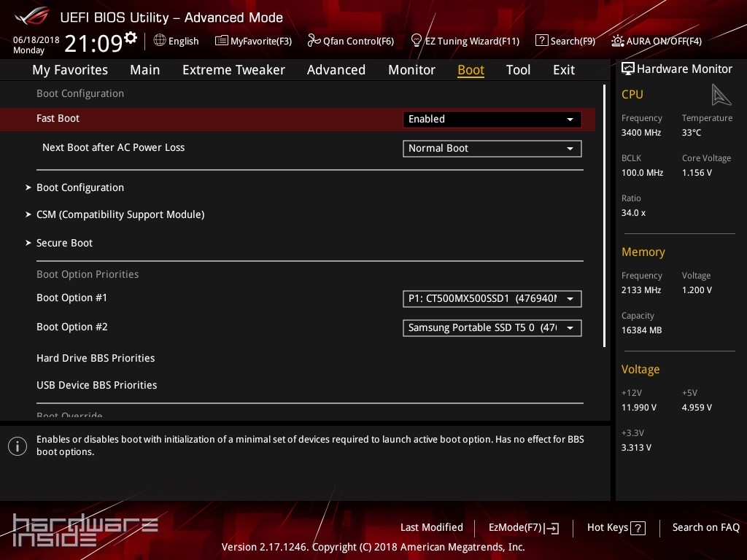Toggle AURA ON/OFF(F4)
The height and width of the screenshot is (560, 747).
point(664,41)
